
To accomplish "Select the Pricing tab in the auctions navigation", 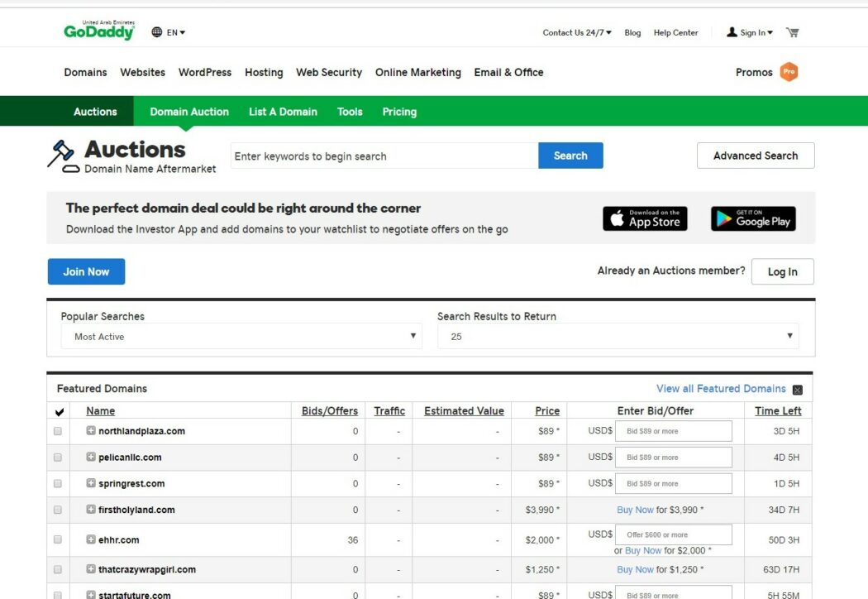I will [x=399, y=111].
